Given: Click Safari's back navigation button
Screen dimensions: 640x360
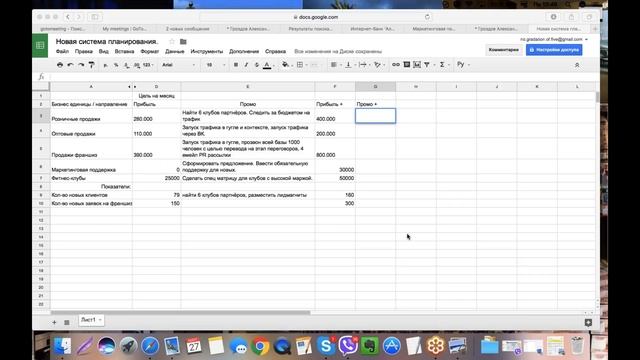Looking at the screenshot, I should (x=68, y=17).
